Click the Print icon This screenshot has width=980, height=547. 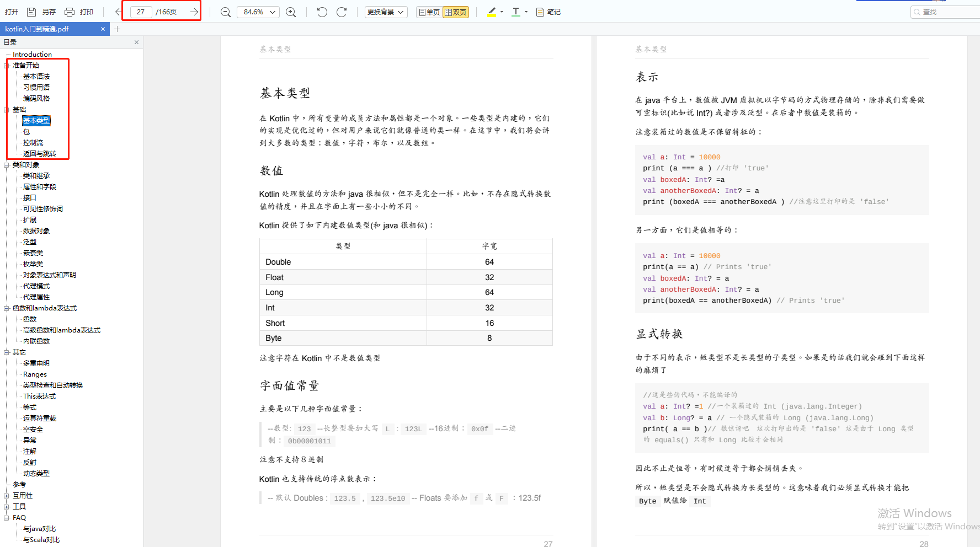70,12
